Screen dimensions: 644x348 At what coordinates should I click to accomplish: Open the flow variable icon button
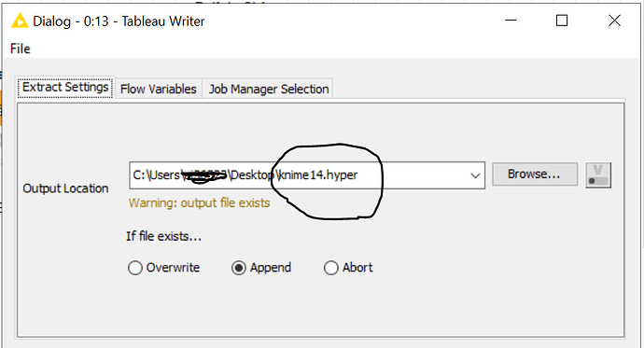[598, 175]
